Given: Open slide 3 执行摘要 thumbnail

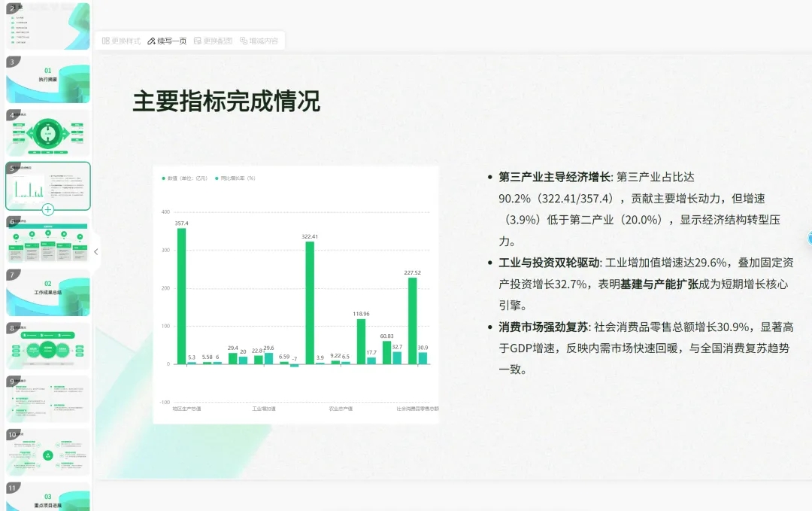Looking at the screenshot, I should coord(47,80).
